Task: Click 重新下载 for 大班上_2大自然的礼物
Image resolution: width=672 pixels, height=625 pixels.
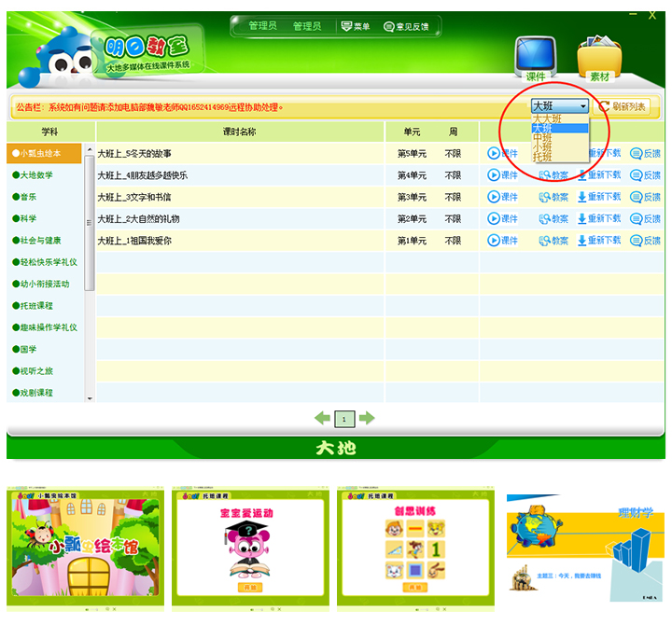Action: tap(598, 218)
